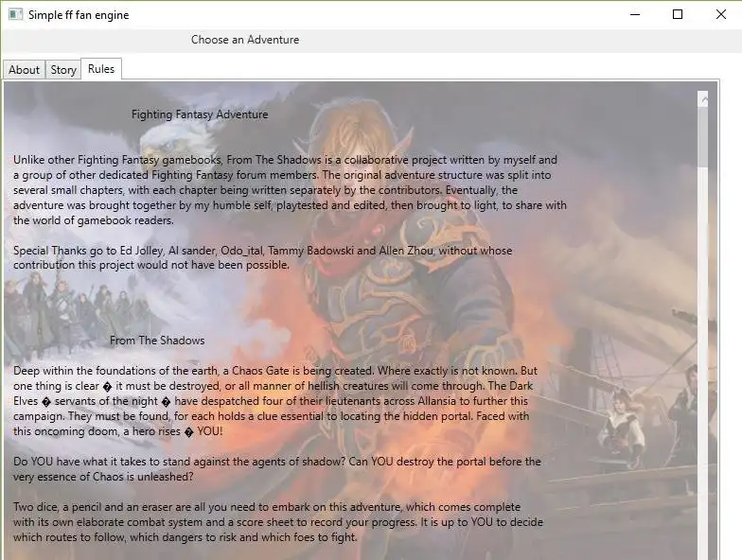Close the Simple ff fan engine window
The image size is (742, 560).
pos(721,15)
